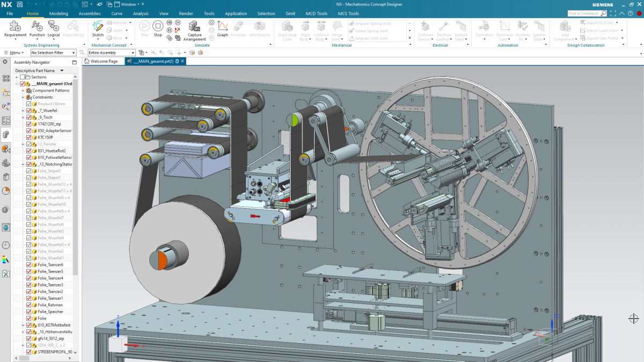Open the History clock sidebar icon

[6, 245]
